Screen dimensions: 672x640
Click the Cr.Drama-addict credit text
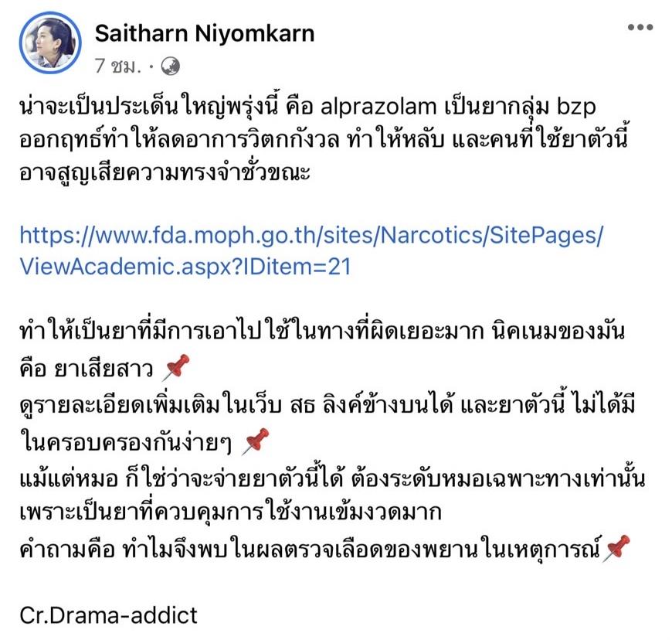108,615
